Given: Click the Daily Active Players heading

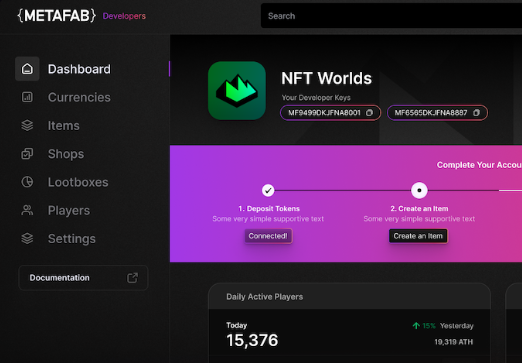Looking at the screenshot, I should coord(265,297).
